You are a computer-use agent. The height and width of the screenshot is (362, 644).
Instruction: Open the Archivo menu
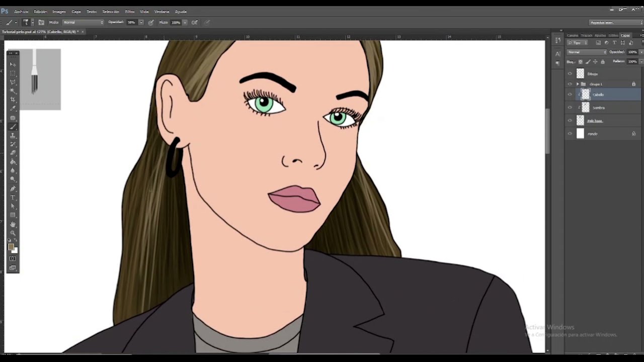(x=21, y=12)
